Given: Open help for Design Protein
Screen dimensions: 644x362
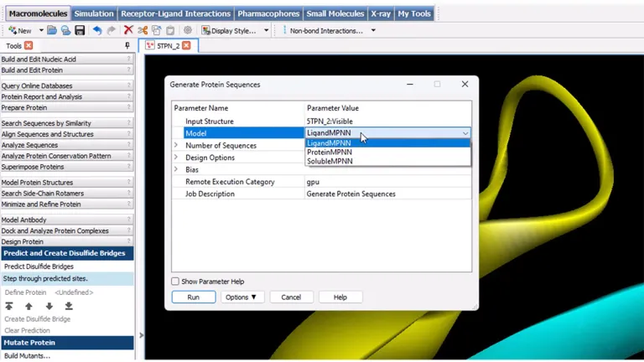Looking at the screenshot, I should pos(129,241).
